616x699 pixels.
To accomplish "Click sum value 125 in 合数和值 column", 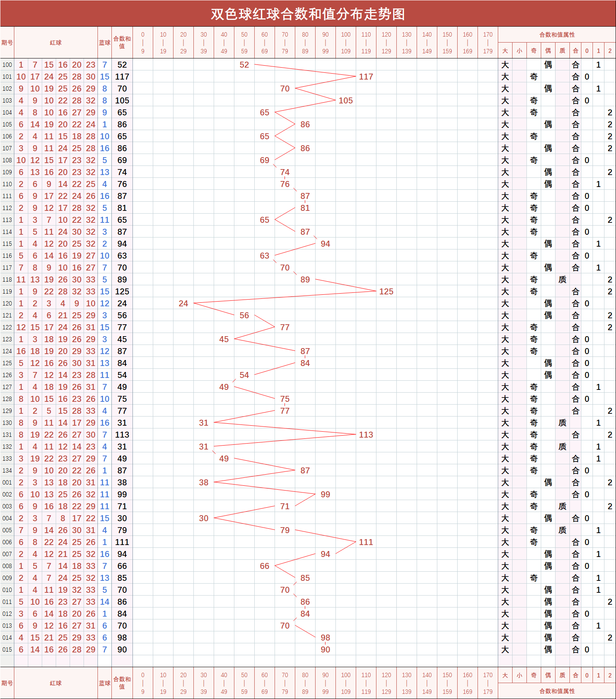I will [x=122, y=291].
